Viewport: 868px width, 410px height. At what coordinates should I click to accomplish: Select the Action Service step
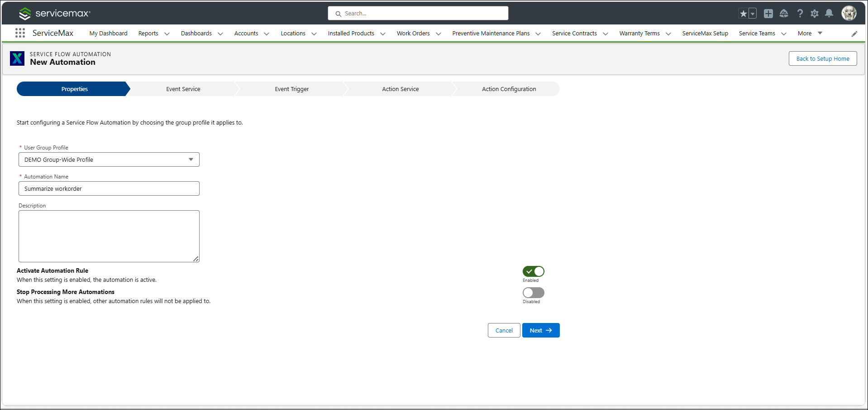click(x=401, y=89)
